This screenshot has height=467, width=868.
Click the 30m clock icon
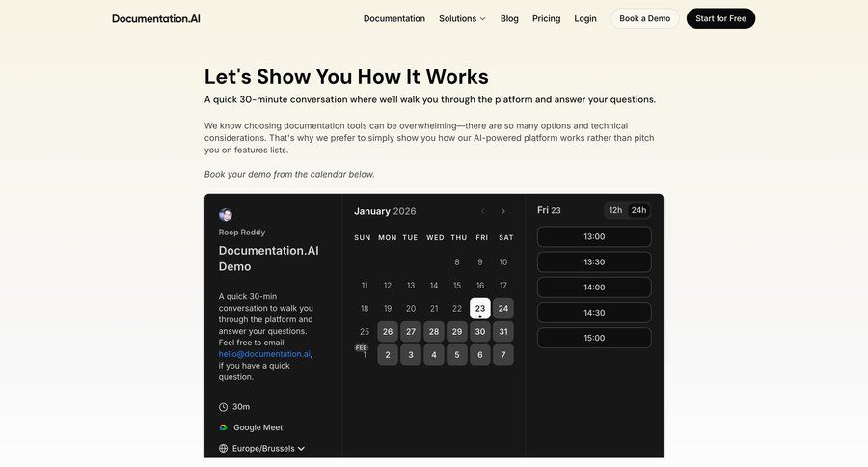coord(224,407)
